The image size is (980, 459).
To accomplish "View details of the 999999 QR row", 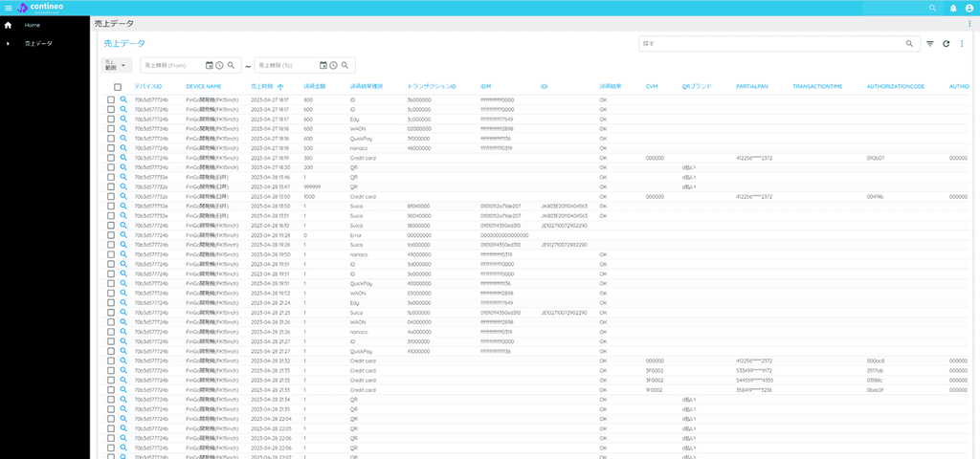I will point(123,186).
